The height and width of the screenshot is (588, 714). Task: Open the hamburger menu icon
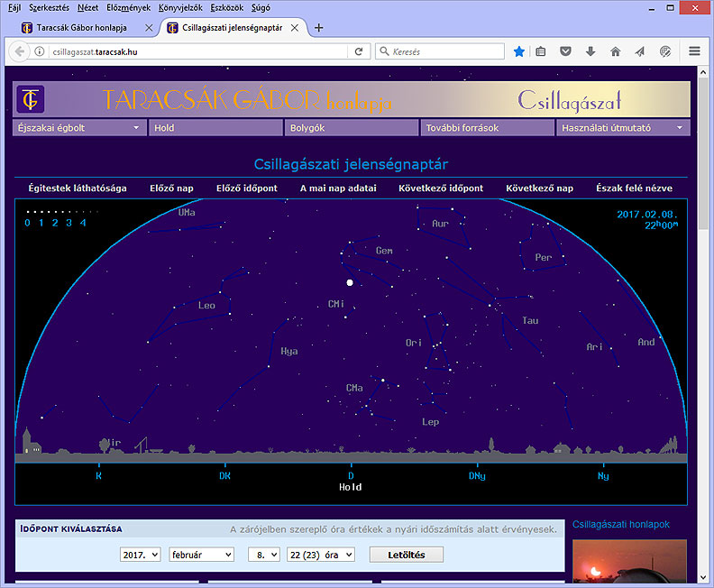point(694,51)
